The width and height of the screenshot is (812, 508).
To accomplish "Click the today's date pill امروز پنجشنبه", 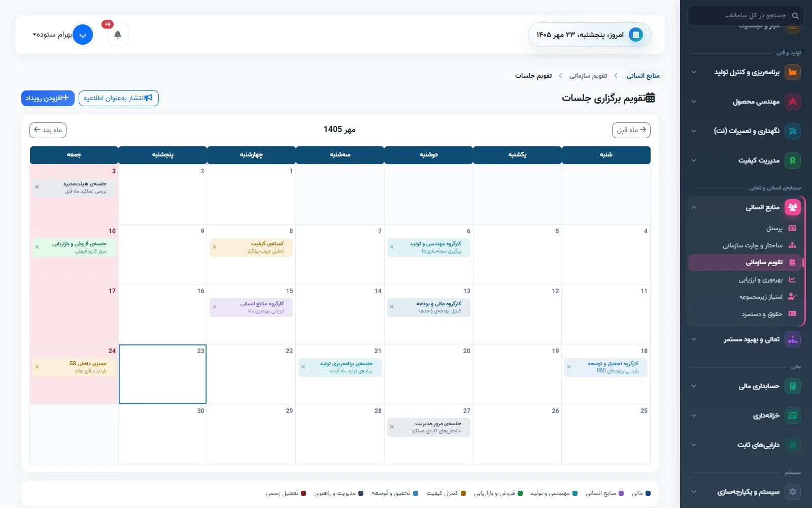I will (x=590, y=35).
